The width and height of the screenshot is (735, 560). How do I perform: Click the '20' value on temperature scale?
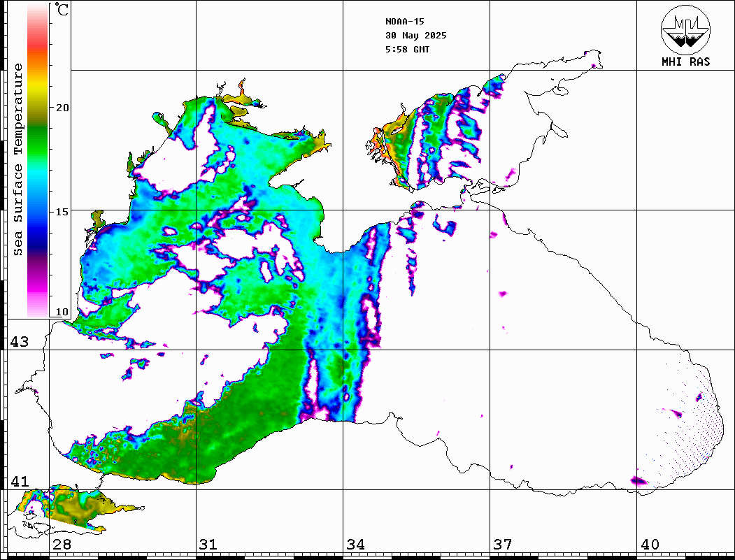coord(62,108)
